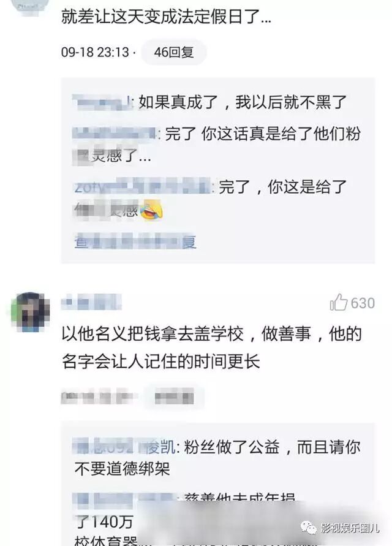Tap the reply 粉丝做了公益，而且请你
The height and width of the screenshot is (546, 392).
(271, 447)
